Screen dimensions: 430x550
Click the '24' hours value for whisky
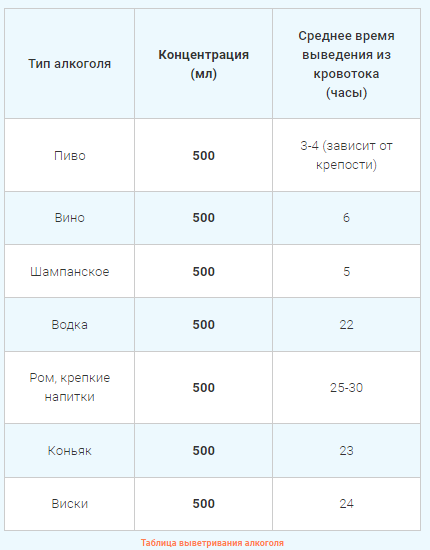(x=347, y=504)
